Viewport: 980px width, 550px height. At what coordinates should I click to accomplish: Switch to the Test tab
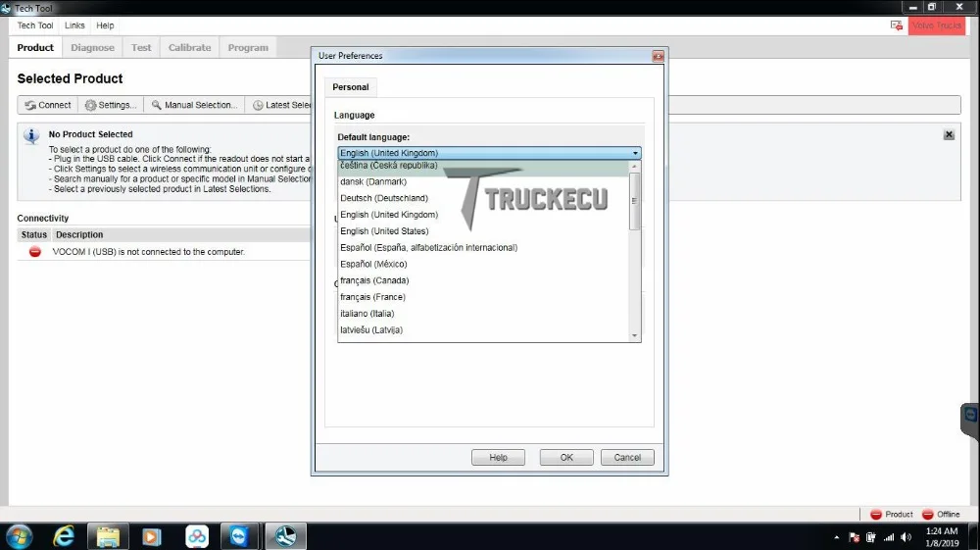pyautogui.click(x=141, y=47)
